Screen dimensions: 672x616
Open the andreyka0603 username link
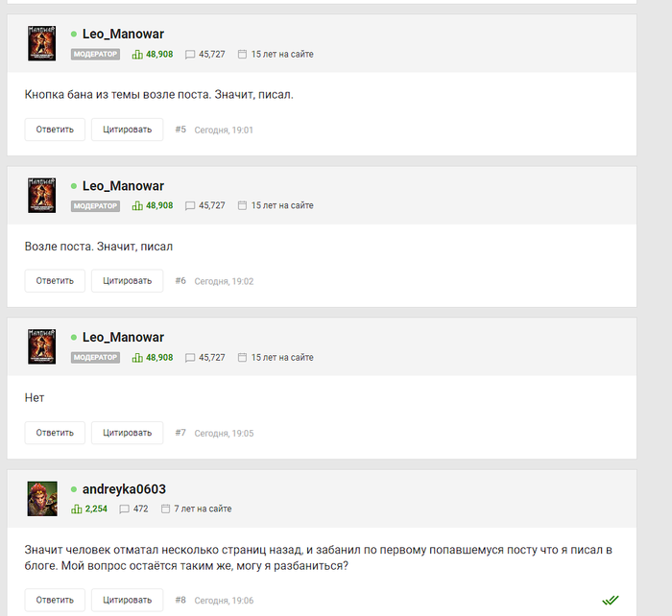click(x=124, y=488)
